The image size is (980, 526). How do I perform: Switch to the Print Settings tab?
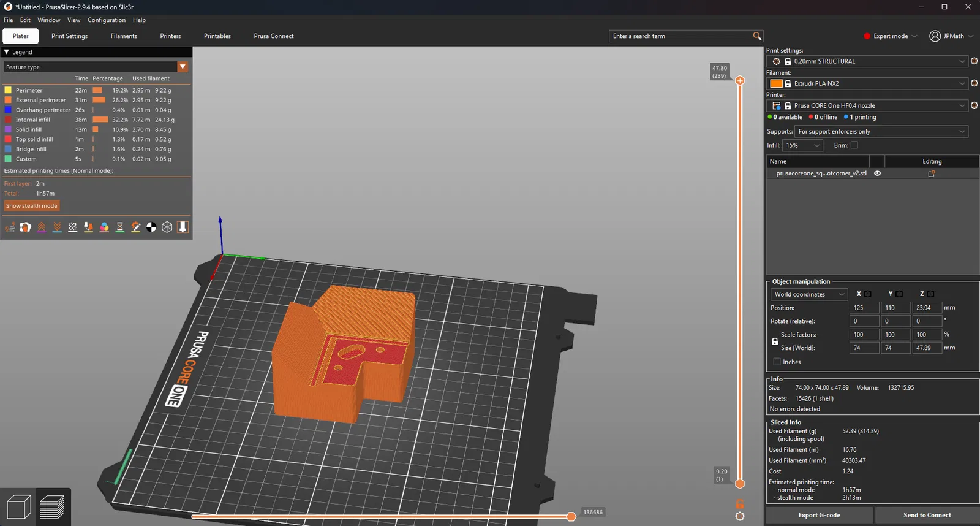point(69,36)
